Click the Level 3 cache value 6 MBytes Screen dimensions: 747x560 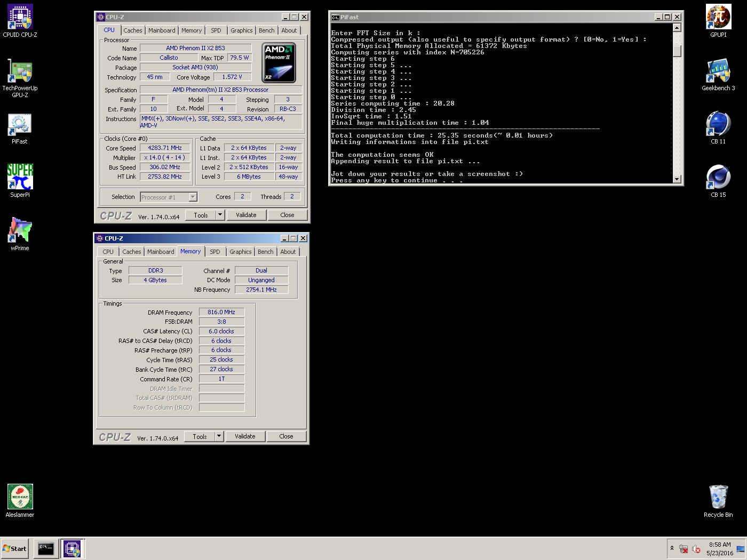tap(249, 177)
